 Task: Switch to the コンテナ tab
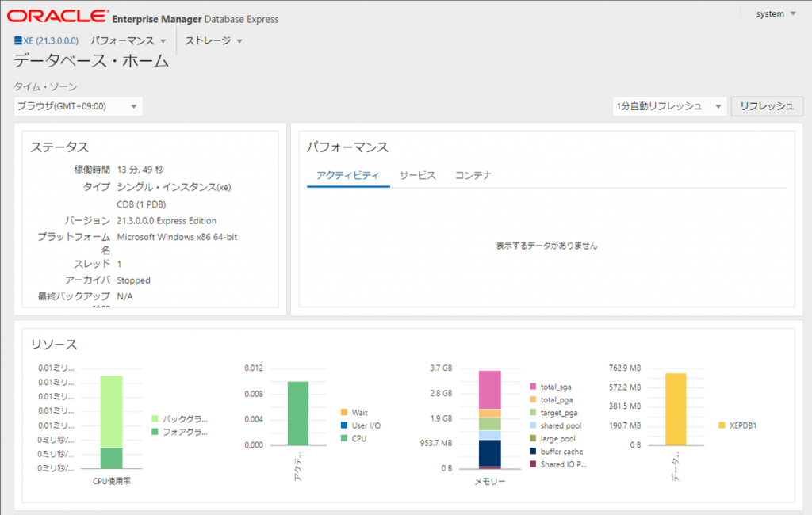[x=473, y=175]
